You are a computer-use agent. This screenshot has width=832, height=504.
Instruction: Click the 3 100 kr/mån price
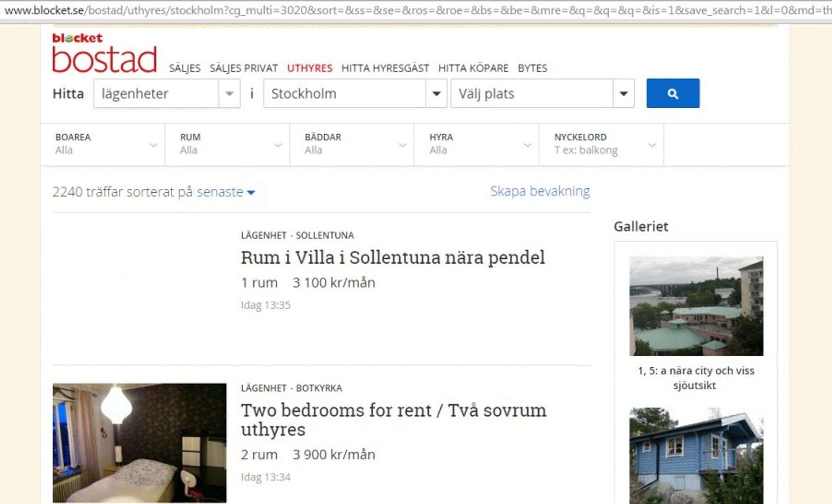[x=334, y=283]
